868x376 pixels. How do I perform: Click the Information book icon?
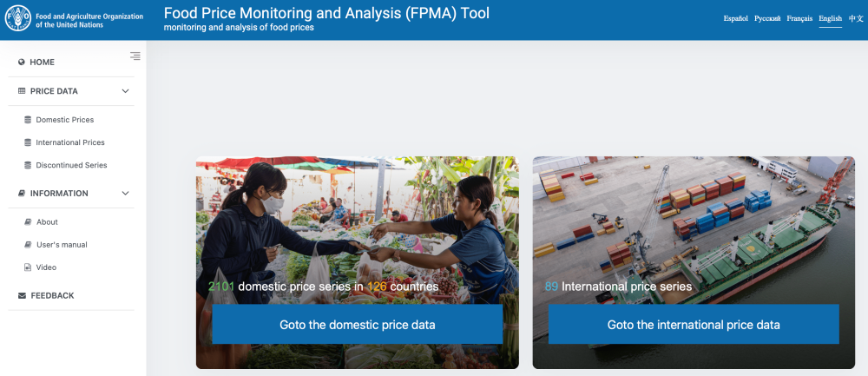(x=22, y=194)
